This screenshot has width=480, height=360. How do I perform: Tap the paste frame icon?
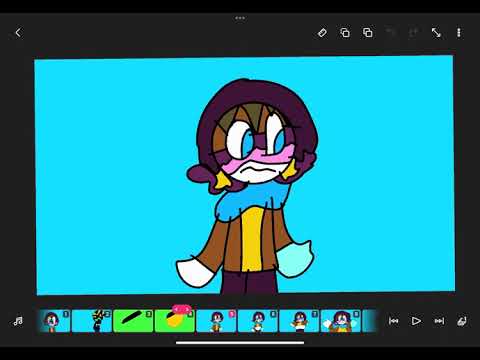point(368,33)
